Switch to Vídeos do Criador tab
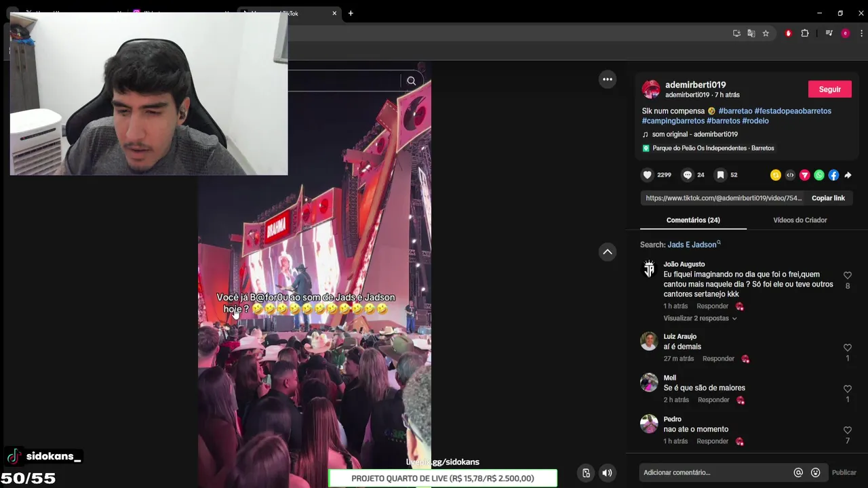Screen dimensions: 868x488 pyautogui.click(x=800, y=220)
